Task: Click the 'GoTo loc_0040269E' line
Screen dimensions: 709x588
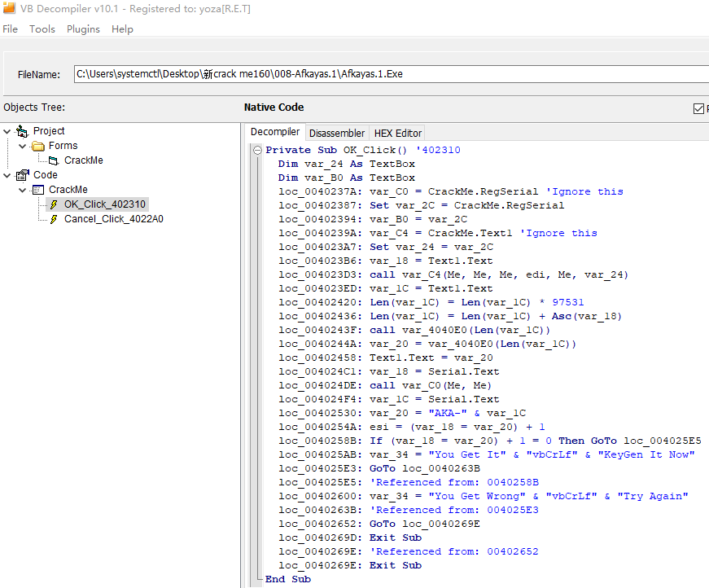Action: click(x=379, y=524)
